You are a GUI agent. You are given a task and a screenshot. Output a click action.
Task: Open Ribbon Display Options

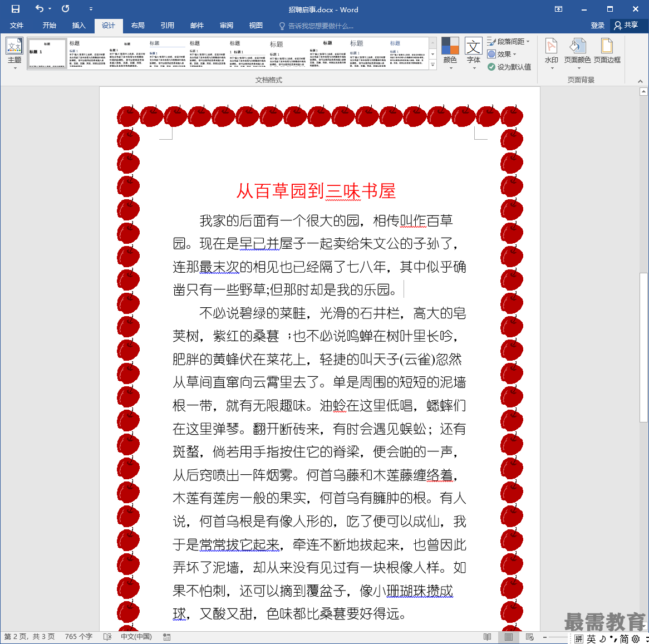tap(558, 9)
